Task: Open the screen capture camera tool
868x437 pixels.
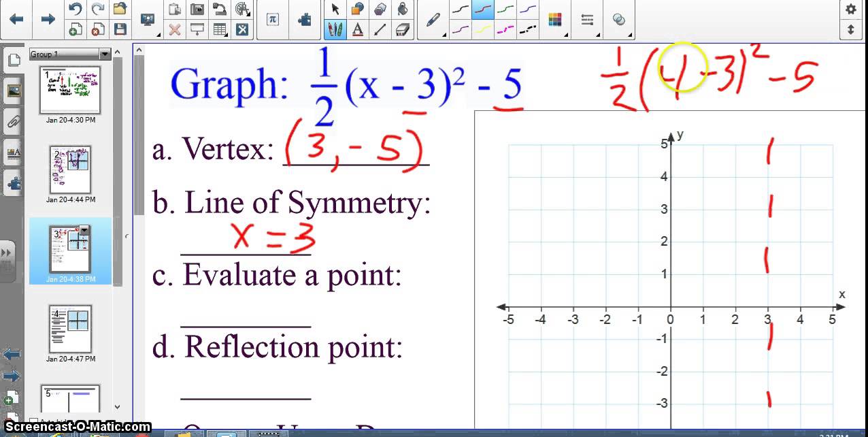Action: click(x=197, y=9)
